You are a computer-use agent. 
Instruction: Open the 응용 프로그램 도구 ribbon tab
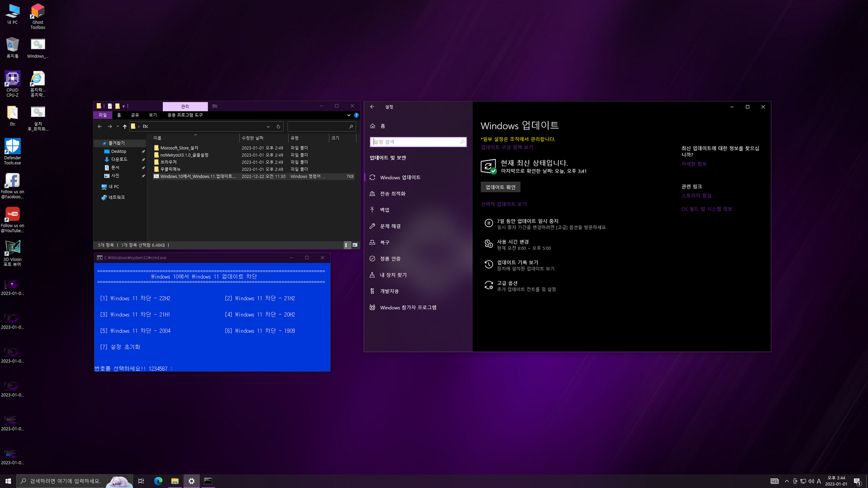pos(185,115)
